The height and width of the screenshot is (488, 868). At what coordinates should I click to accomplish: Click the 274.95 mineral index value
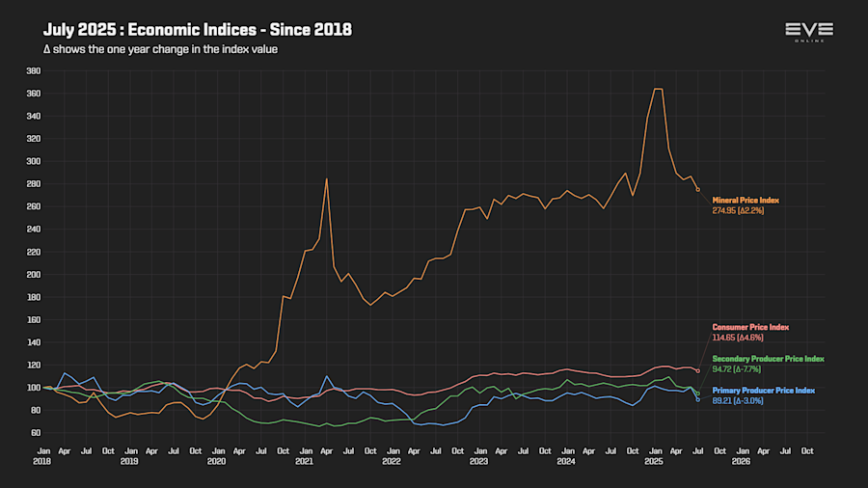click(738, 210)
